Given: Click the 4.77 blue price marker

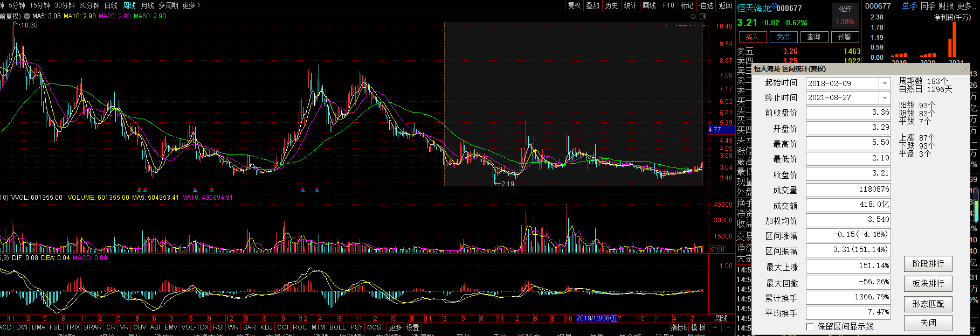Looking at the screenshot, I should tap(716, 130).
